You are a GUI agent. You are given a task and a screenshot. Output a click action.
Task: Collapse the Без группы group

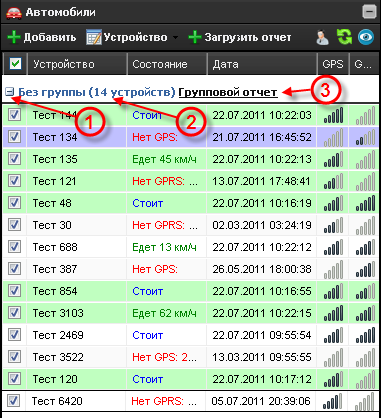(x=10, y=92)
